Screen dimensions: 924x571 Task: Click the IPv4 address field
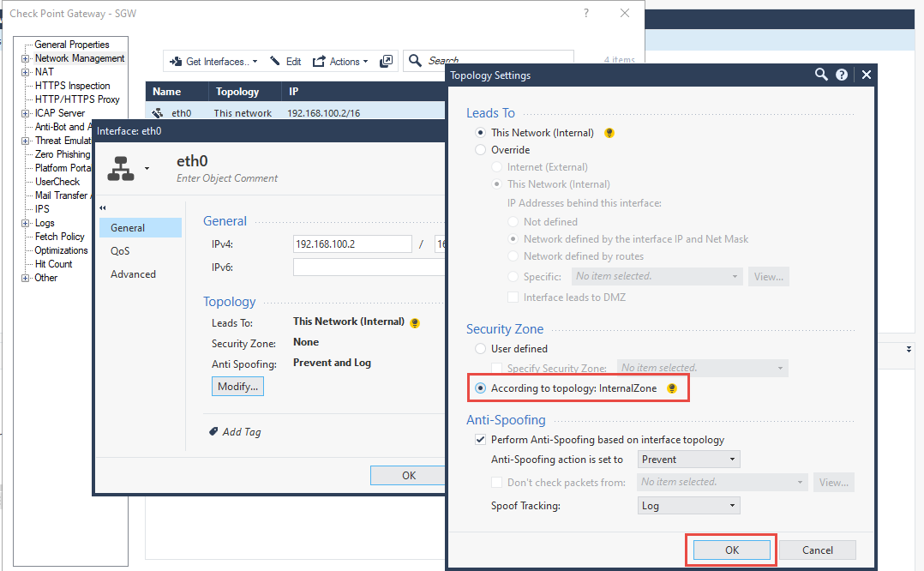(352, 244)
